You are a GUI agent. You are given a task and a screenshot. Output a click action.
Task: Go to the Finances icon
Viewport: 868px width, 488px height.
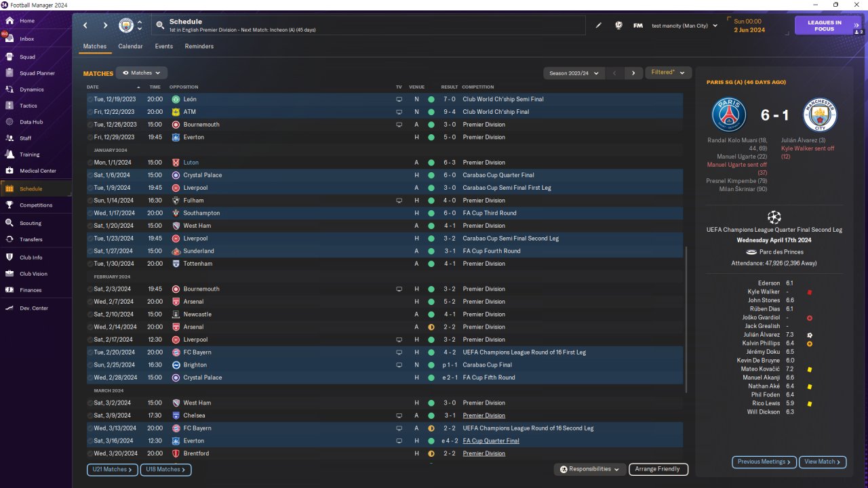point(9,290)
